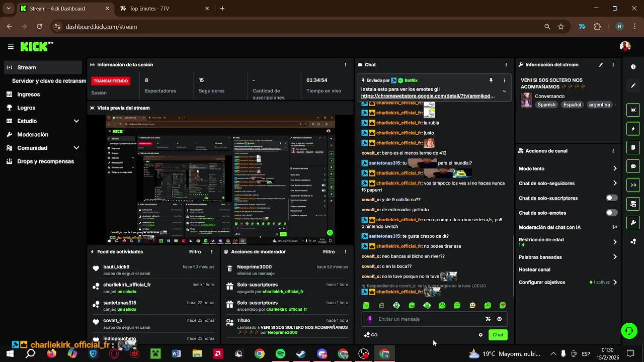Open the three-dot menu on the pinned BotRix message
The image size is (644, 362).
504,80
